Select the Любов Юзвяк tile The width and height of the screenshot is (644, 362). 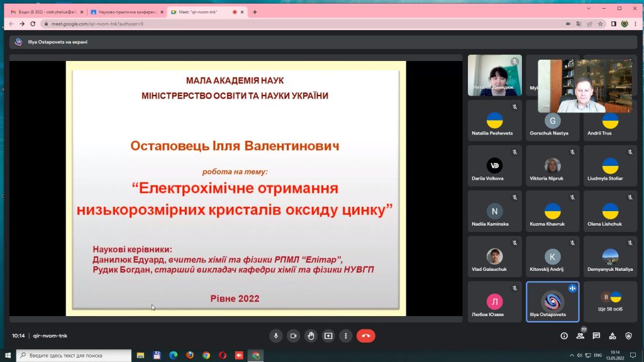click(495, 302)
